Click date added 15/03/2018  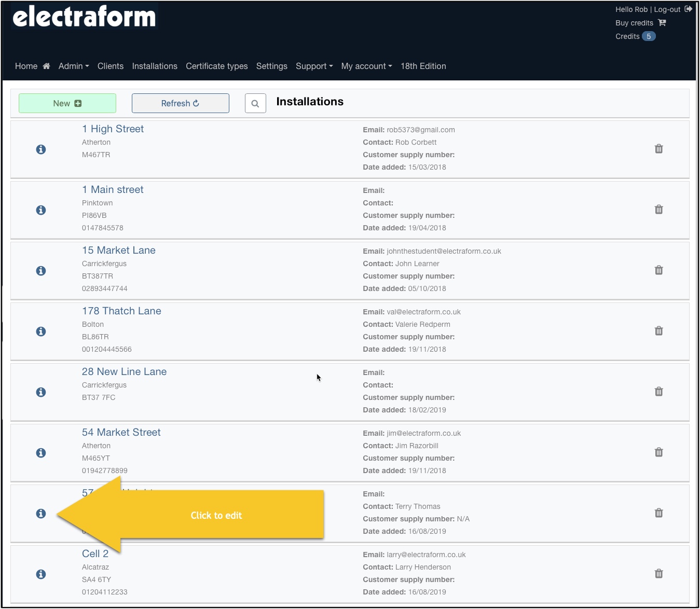tap(427, 167)
